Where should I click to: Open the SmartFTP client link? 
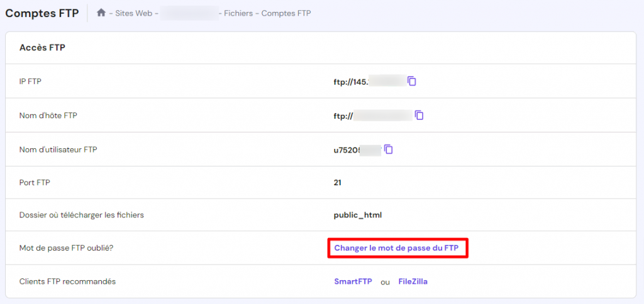[x=353, y=281]
